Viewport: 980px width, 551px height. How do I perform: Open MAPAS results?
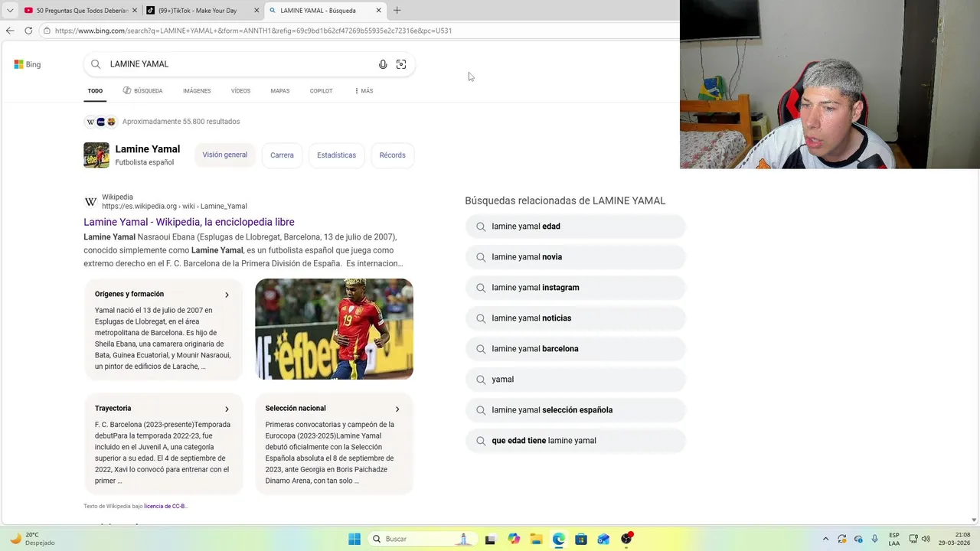click(280, 91)
